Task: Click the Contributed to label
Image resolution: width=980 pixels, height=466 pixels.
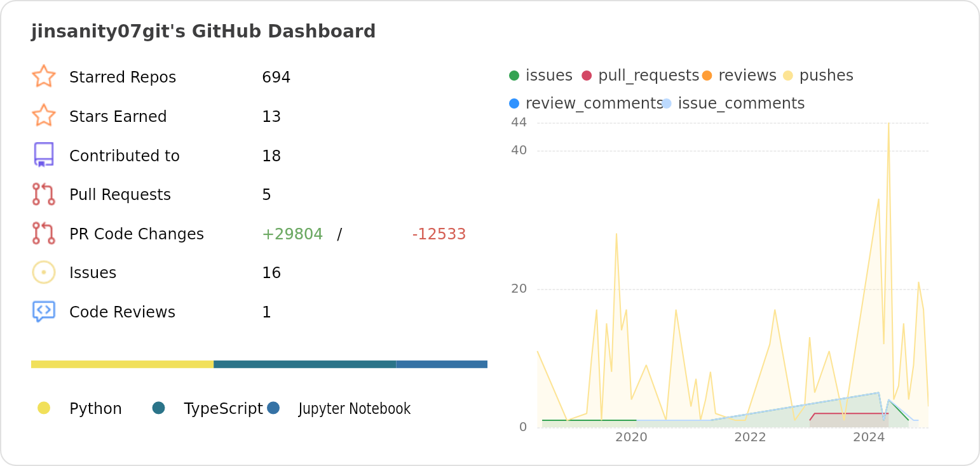Action: [x=125, y=156]
